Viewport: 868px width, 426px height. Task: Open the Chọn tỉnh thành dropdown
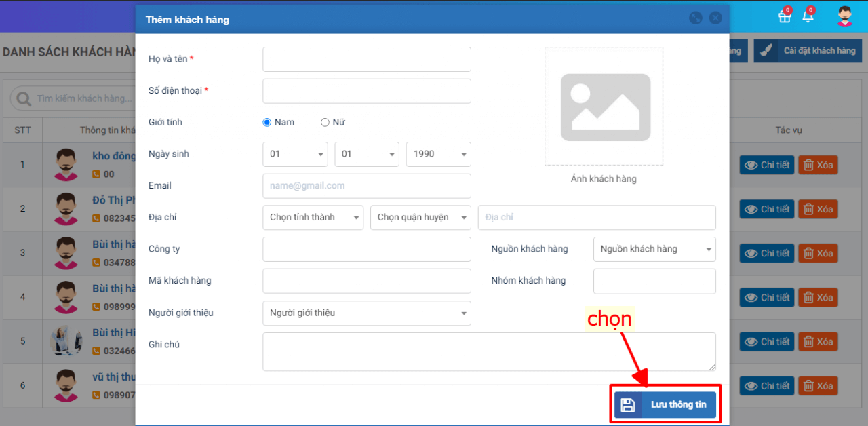click(x=313, y=218)
